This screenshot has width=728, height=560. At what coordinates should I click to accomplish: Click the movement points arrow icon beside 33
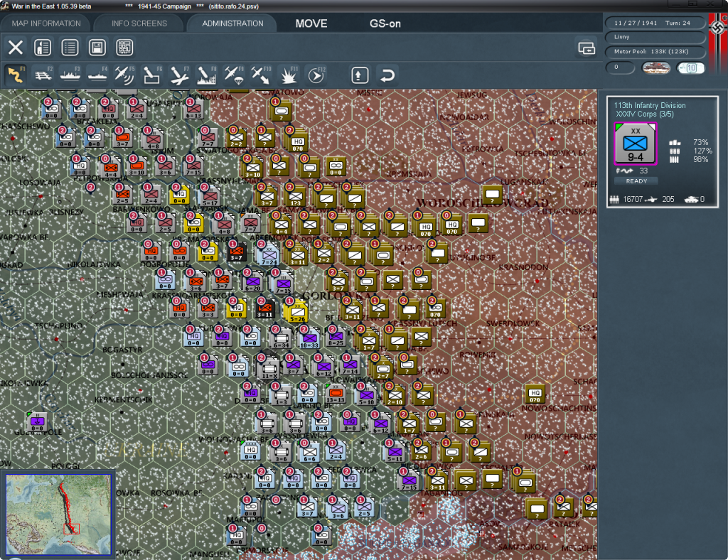pyautogui.click(x=624, y=171)
